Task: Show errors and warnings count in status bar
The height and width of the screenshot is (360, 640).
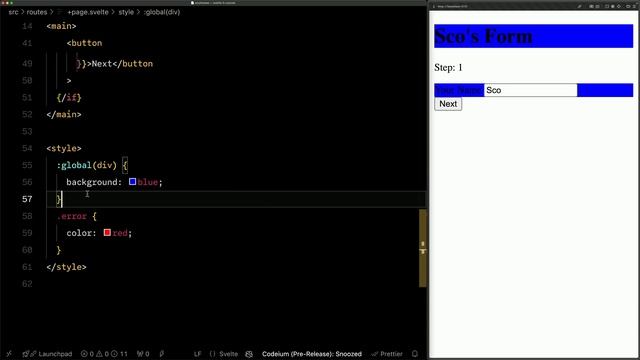Action: coord(104,354)
